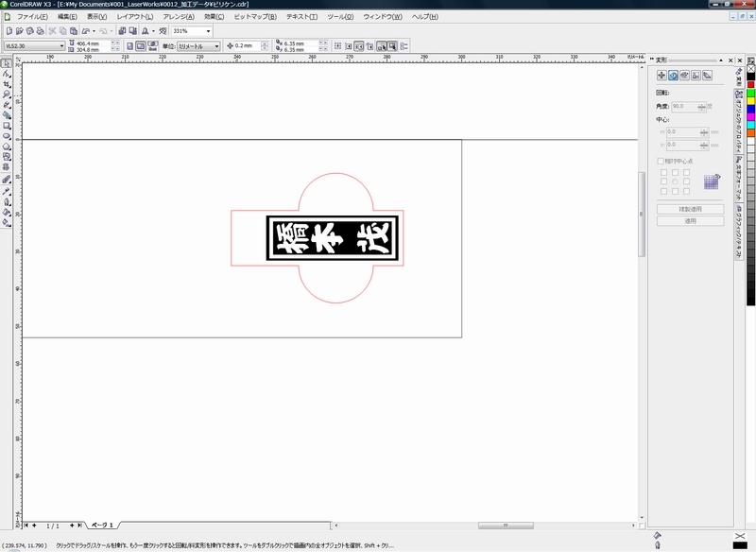
Task: Select the Ellipse tool in the toolbox
Action: [7, 136]
